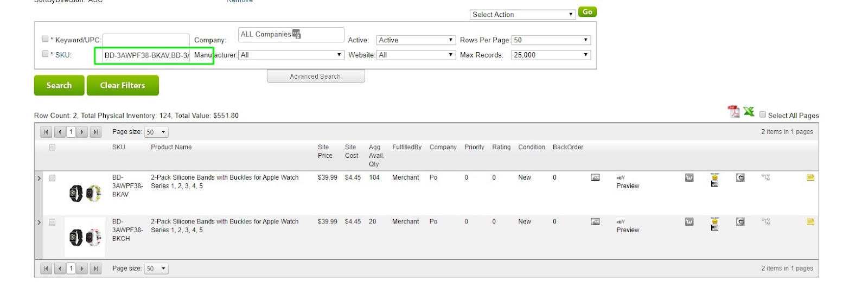Sort by BackOrder column header
Image resolution: width=868 pixels, height=287 pixels.
coord(568,147)
